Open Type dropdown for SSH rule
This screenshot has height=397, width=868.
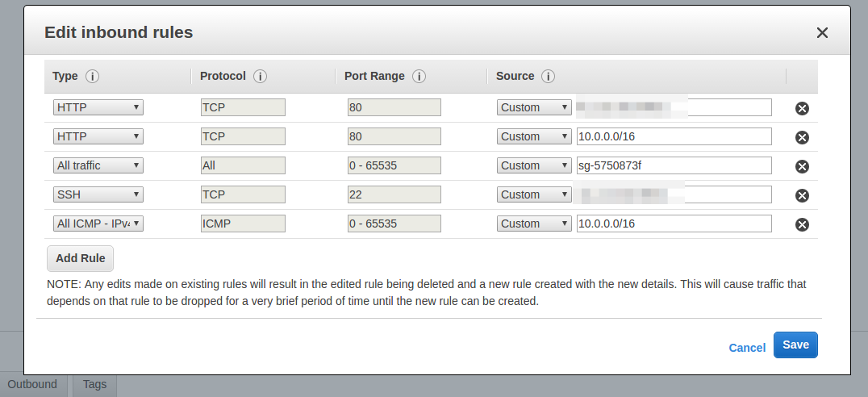coord(98,194)
